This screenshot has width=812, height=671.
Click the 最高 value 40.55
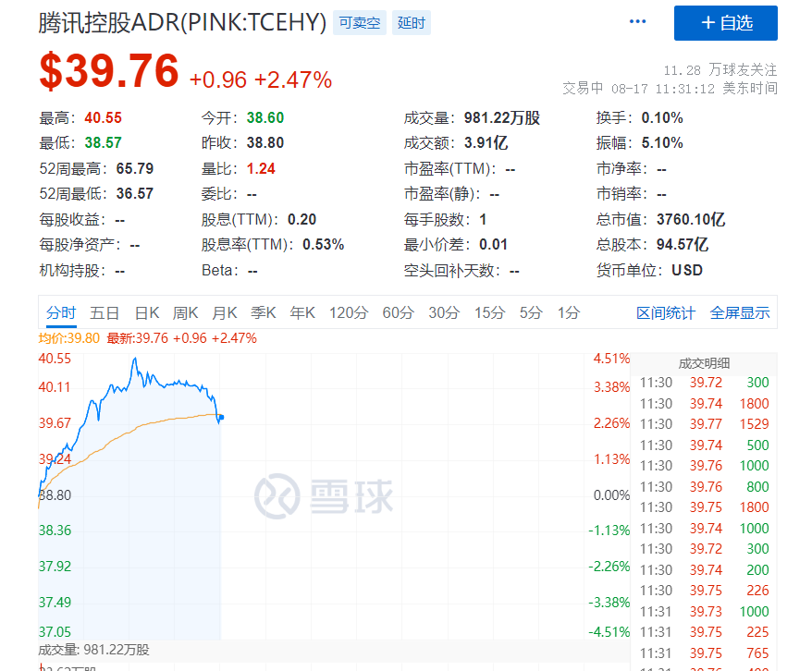click(103, 118)
